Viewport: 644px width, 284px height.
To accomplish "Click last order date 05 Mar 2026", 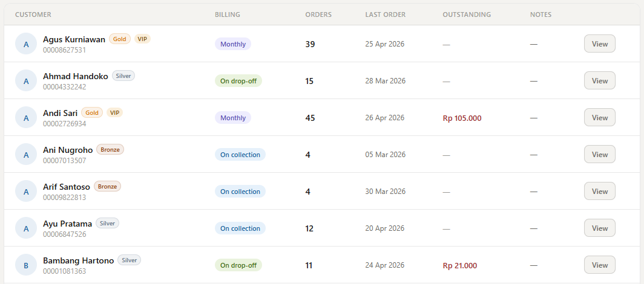I will point(385,155).
